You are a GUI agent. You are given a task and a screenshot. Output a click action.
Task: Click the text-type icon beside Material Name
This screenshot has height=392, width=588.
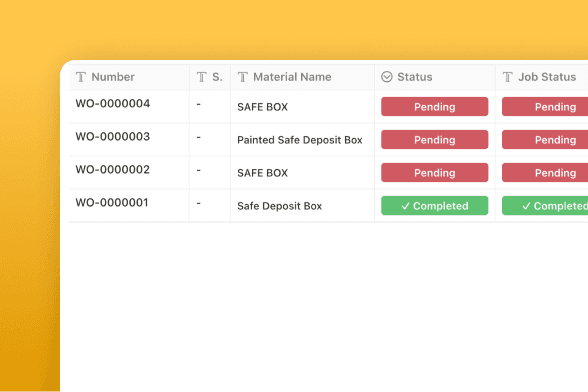coord(243,77)
